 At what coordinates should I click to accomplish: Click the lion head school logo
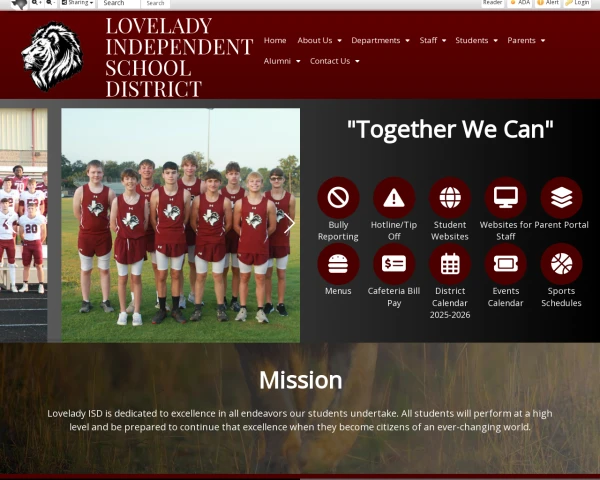coord(52,56)
